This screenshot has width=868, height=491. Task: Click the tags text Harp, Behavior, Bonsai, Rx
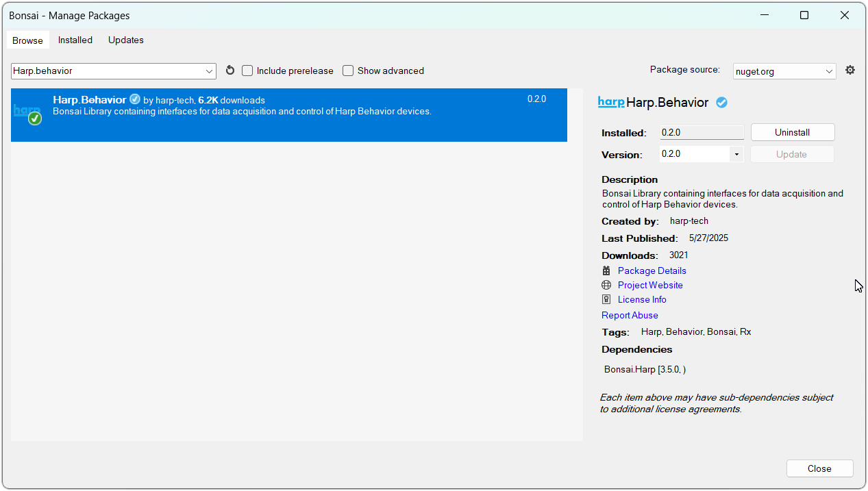[696, 331]
